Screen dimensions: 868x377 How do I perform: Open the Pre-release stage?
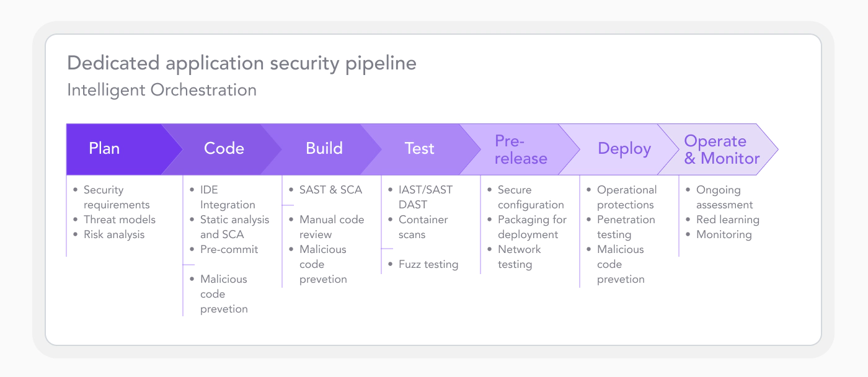[x=521, y=149]
